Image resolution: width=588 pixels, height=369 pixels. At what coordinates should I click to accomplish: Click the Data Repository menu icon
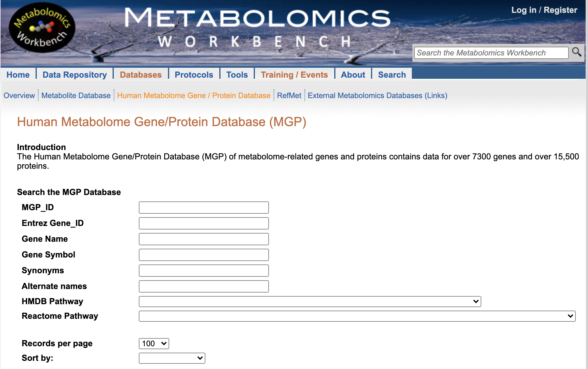(75, 74)
